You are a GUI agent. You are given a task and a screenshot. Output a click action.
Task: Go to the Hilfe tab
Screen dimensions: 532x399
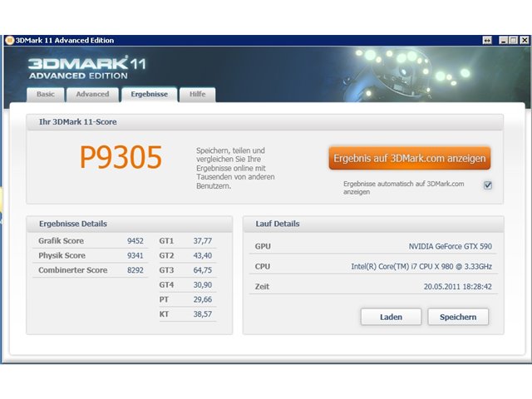198,94
